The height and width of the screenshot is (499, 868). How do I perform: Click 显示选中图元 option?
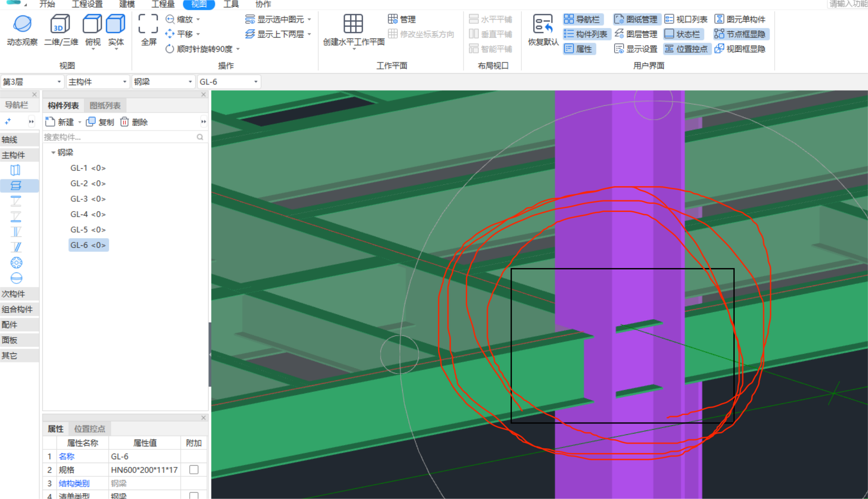[x=278, y=19]
